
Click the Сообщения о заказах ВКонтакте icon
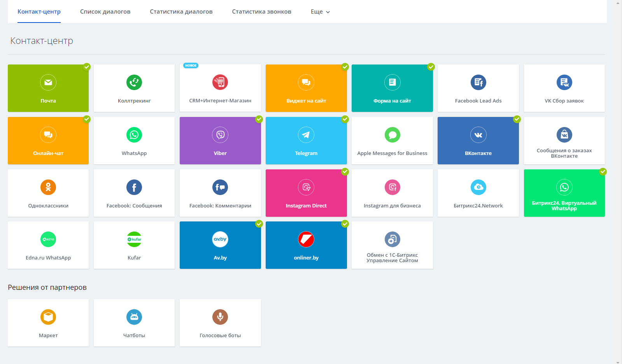pyautogui.click(x=564, y=135)
